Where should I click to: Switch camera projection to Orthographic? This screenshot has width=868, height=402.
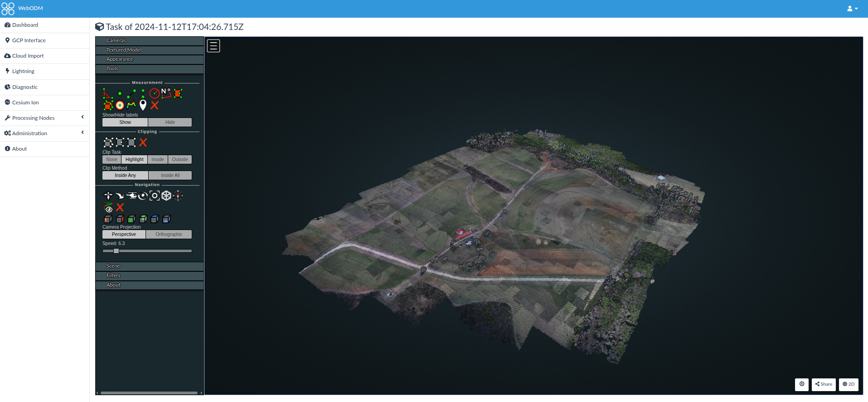(x=169, y=235)
